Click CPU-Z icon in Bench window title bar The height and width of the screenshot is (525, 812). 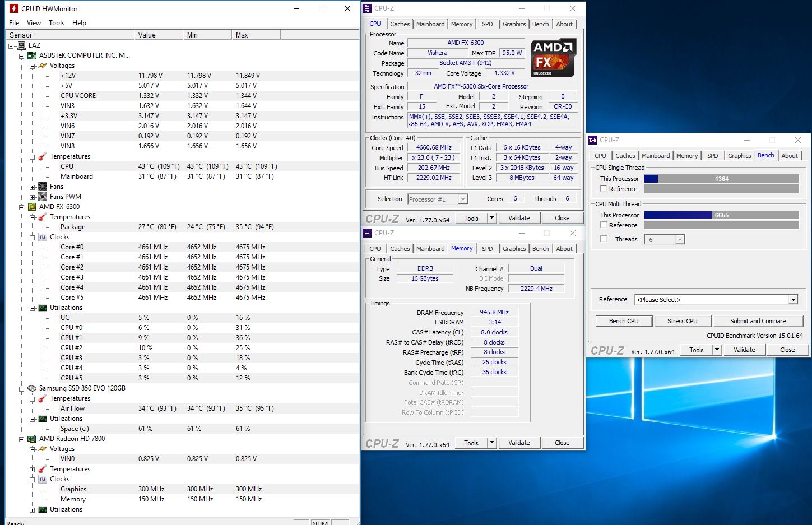click(592, 140)
